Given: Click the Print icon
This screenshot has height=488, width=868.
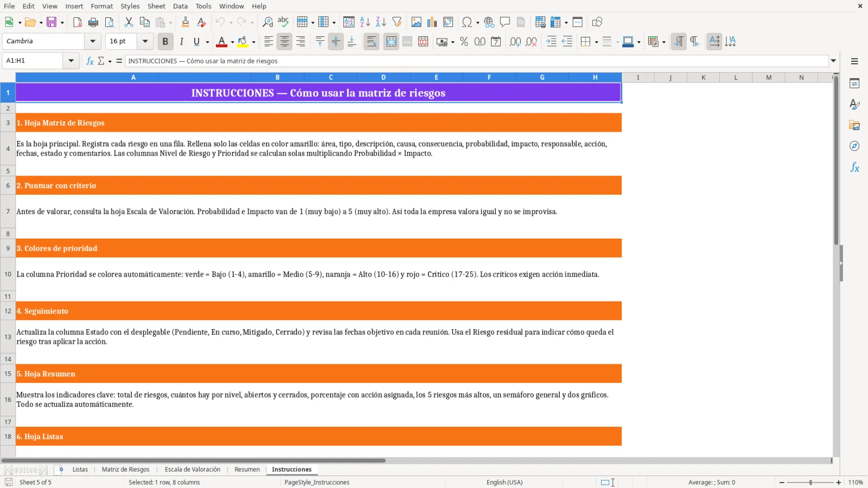Looking at the screenshot, I should 93,22.
